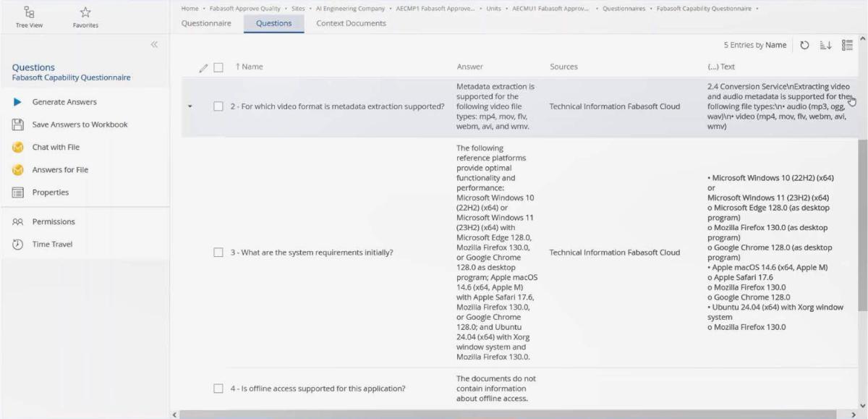
Task: Switch to the Questionnaire tab
Action: click(x=206, y=23)
